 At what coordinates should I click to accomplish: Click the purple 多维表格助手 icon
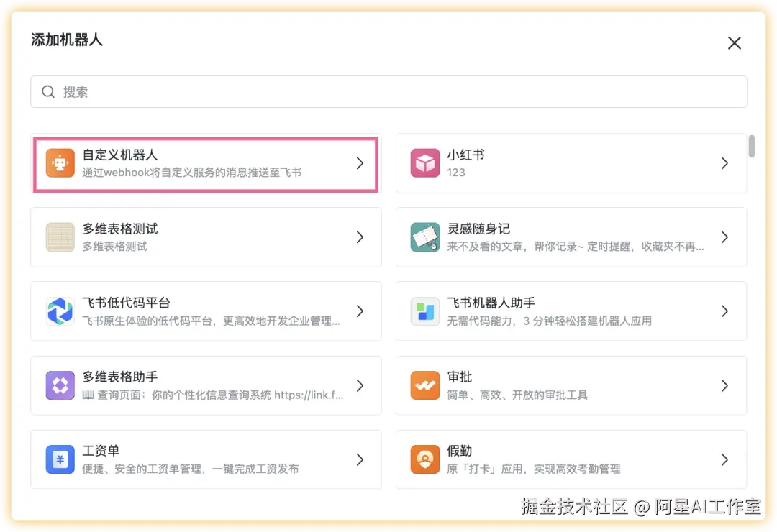[x=60, y=385]
